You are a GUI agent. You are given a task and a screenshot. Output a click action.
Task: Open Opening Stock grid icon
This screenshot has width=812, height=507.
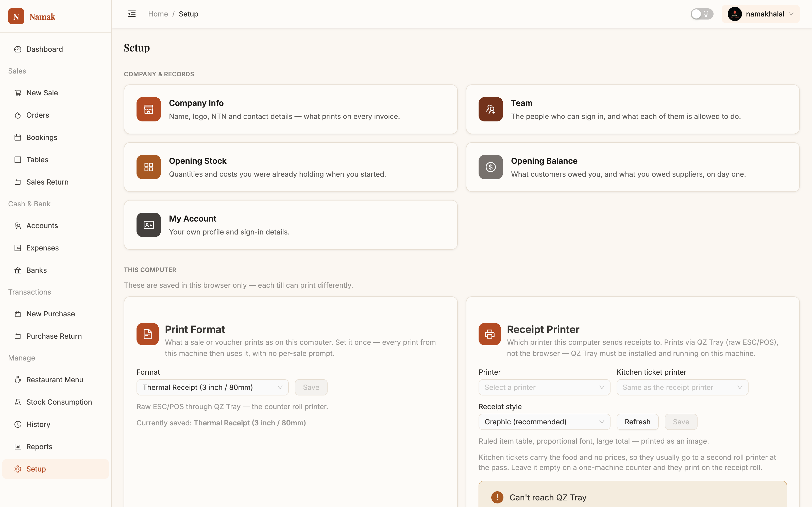click(x=149, y=167)
